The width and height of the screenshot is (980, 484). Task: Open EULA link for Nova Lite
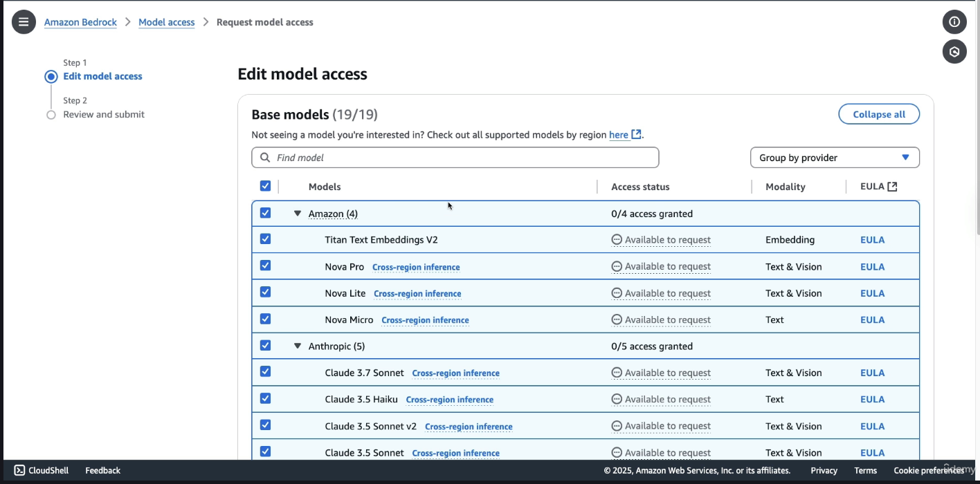coord(872,293)
